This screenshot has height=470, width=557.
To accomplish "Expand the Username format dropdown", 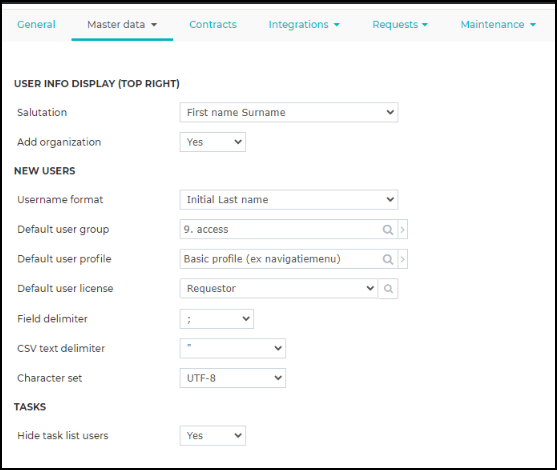I will click(289, 200).
